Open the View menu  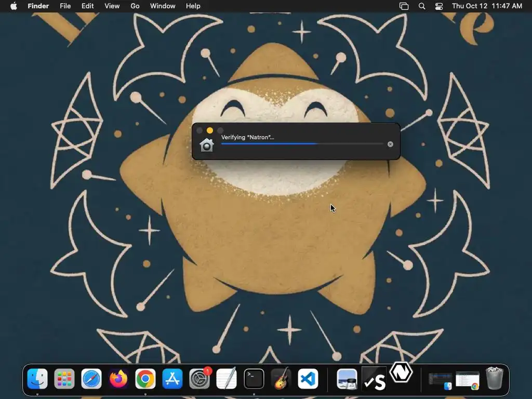coord(112,6)
